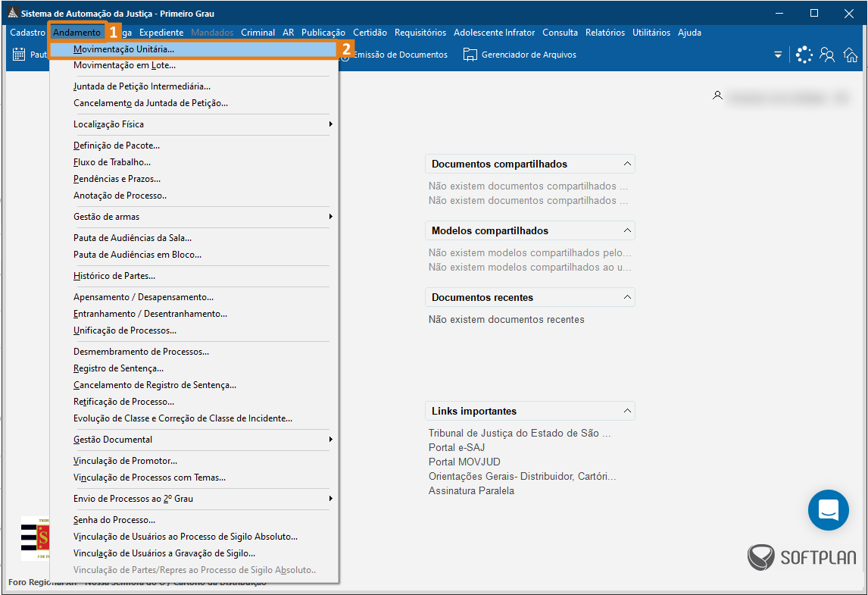Choose Evolução de Classe e Correção
The height and width of the screenshot is (595, 868).
(x=195, y=418)
